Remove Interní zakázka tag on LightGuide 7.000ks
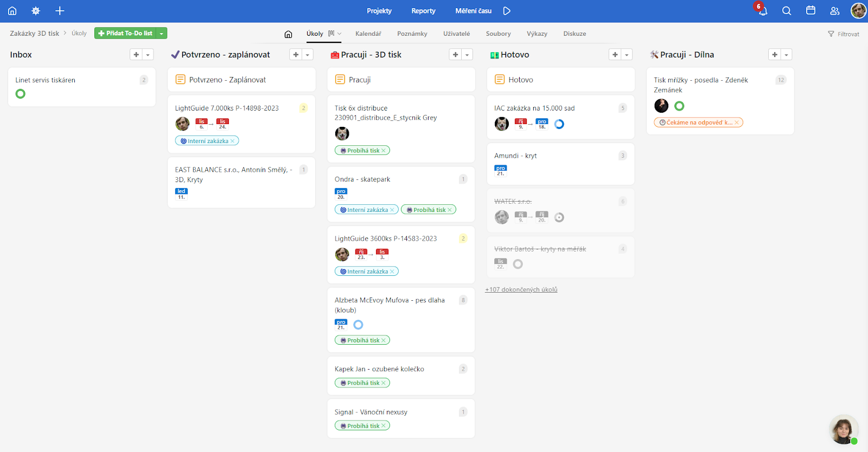The image size is (868, 452). [x=233, y=141]
